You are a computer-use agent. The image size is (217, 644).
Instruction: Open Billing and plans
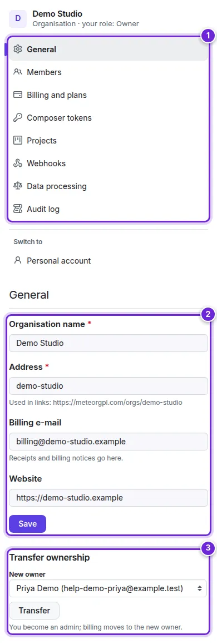(x=108, y=95)
